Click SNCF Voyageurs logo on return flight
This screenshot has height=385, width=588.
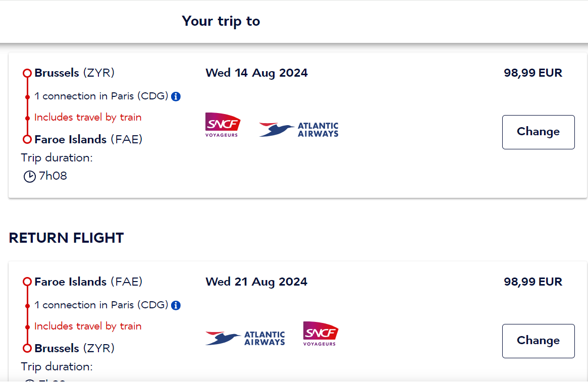[320, 334]
